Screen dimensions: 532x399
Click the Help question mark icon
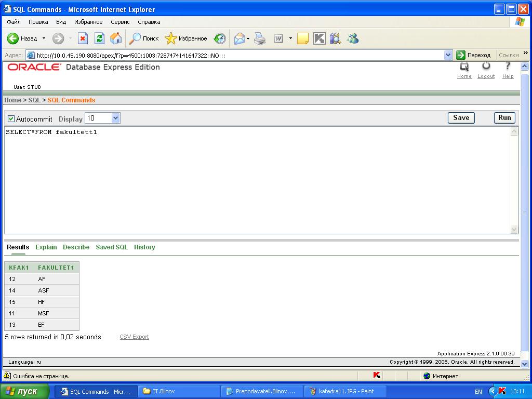click(x=508, y=66)
